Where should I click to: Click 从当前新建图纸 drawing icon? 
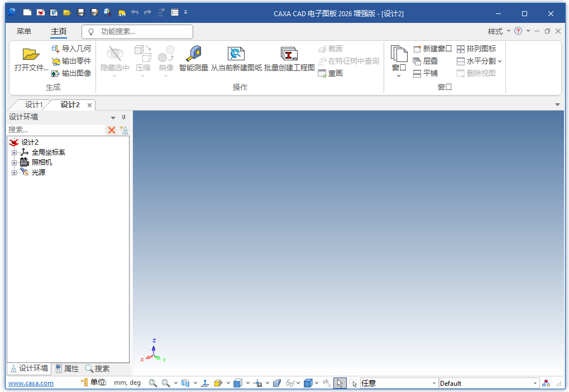(236, 54)
